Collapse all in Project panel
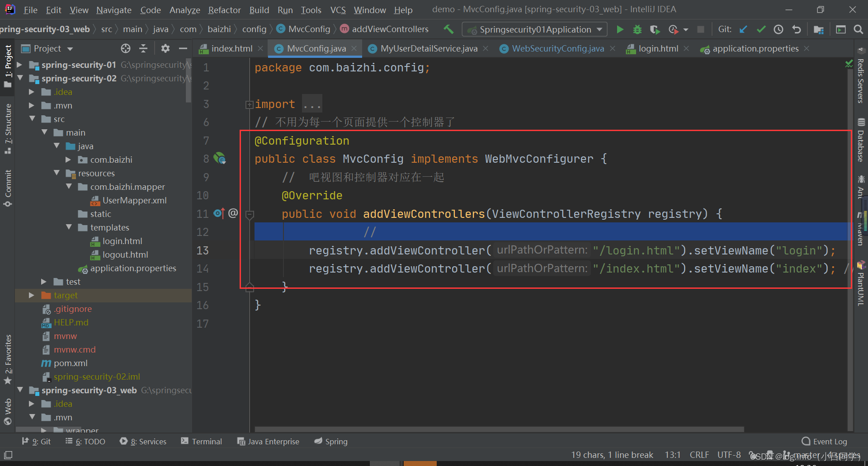The height and width of the screenshot is (466, 868). tap(143, 48)
